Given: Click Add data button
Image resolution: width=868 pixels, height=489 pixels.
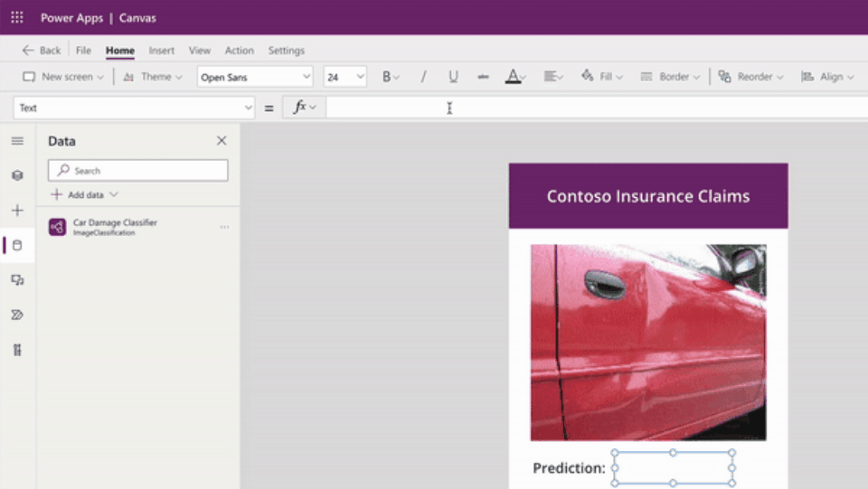Looking at the screenshot, I should pyautogui.click(x=84, y=194).
